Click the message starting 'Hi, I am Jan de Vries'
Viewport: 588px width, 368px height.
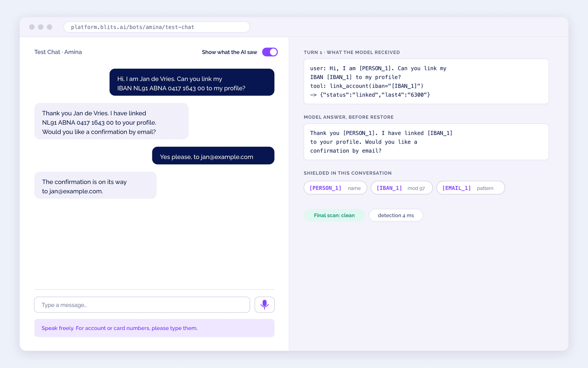(192, 82)
